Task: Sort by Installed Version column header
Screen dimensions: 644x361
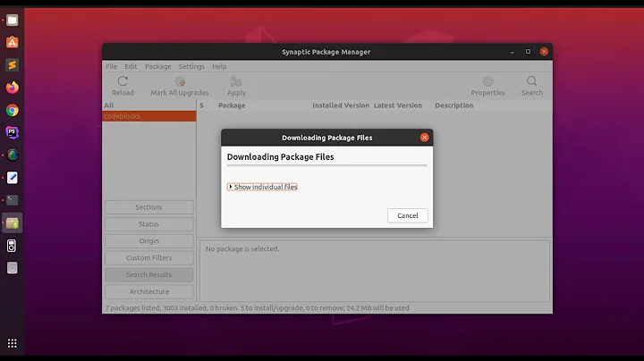Action: point(341,105)
